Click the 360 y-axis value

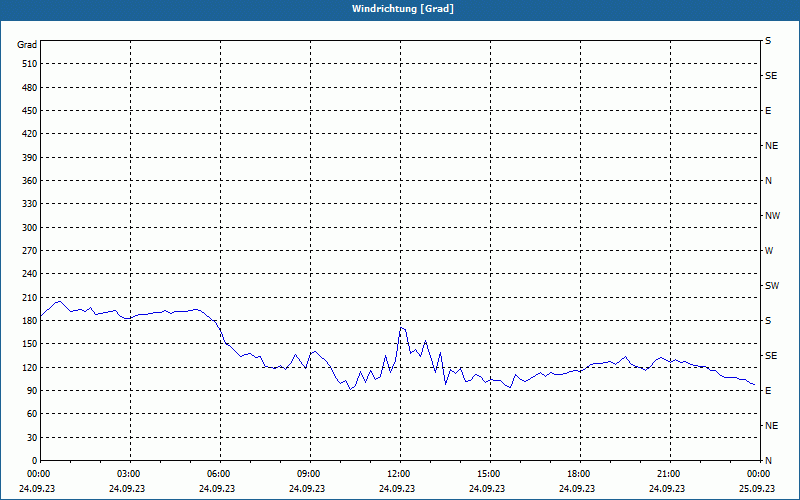point(30,181)
